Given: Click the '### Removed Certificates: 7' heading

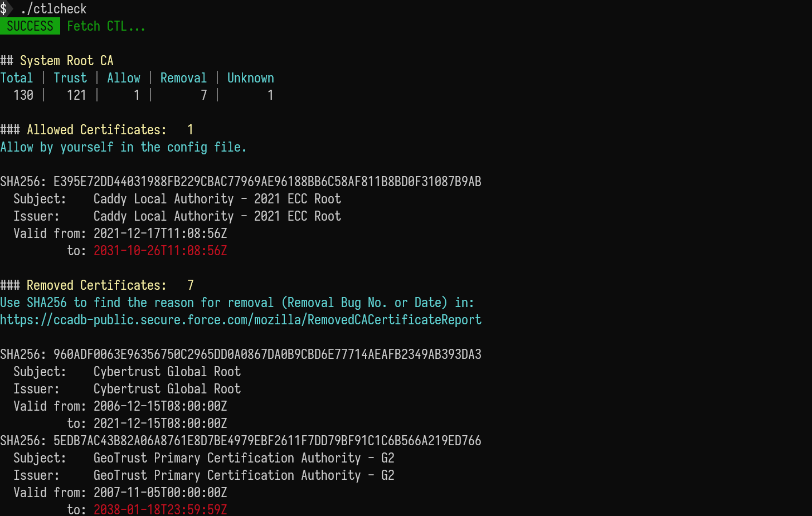Looking at the screenshot, I should [x=97, y=285].
